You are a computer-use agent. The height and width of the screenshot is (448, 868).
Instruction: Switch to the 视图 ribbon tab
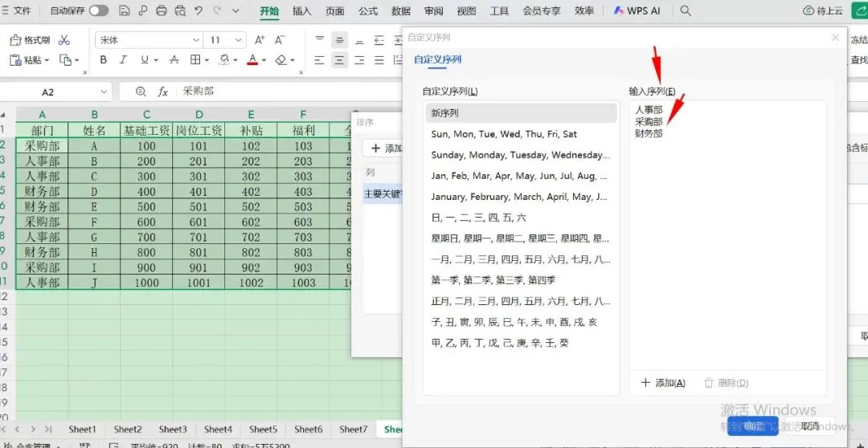coord(466,10)
